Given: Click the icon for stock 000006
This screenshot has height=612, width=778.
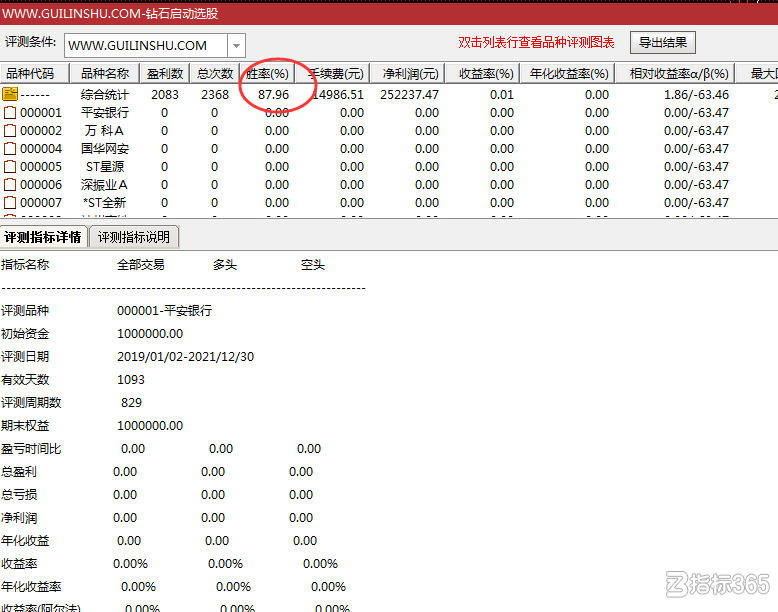Looking at the screenshot, I should (x=9, y=185).
